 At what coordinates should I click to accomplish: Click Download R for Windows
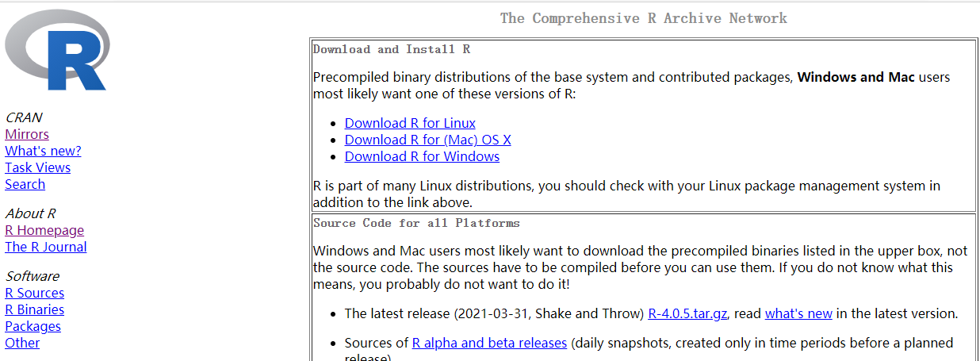(422, 156)
